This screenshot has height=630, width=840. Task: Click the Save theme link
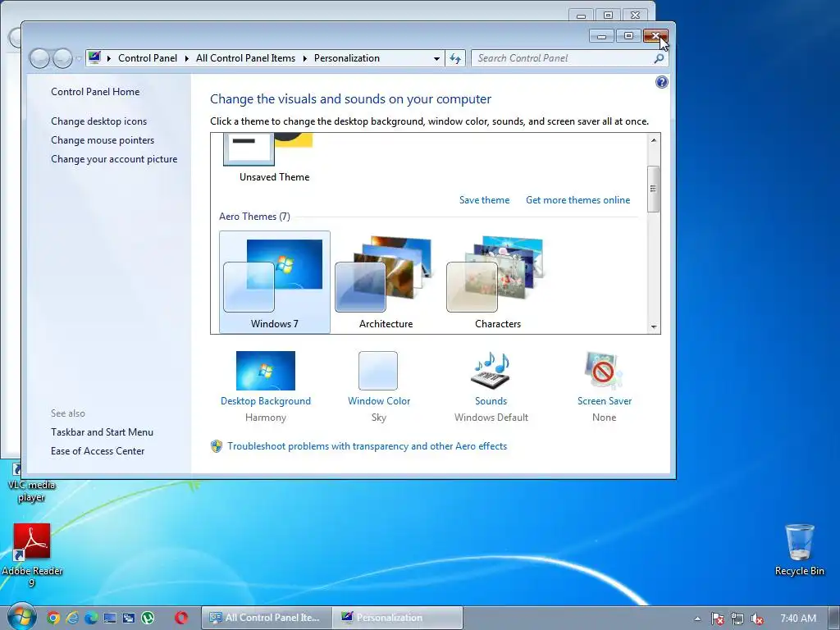[484, 200]
